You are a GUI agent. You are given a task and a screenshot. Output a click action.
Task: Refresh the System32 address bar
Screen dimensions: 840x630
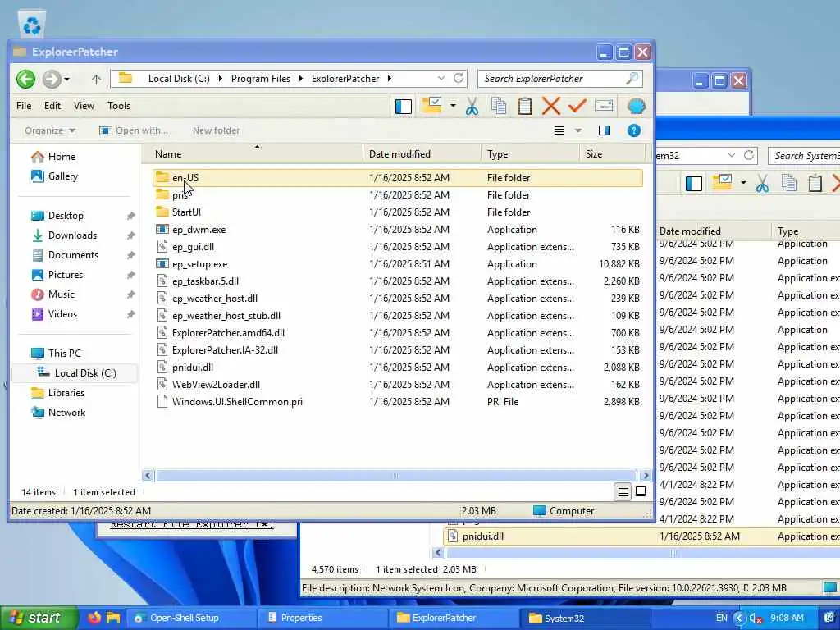[x=749, y=155]
